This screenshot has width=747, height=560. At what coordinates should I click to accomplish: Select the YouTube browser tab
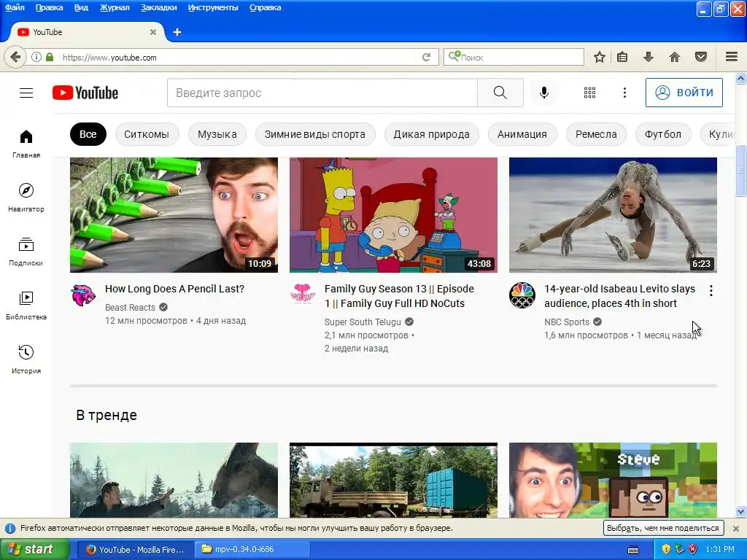[88, 32]
